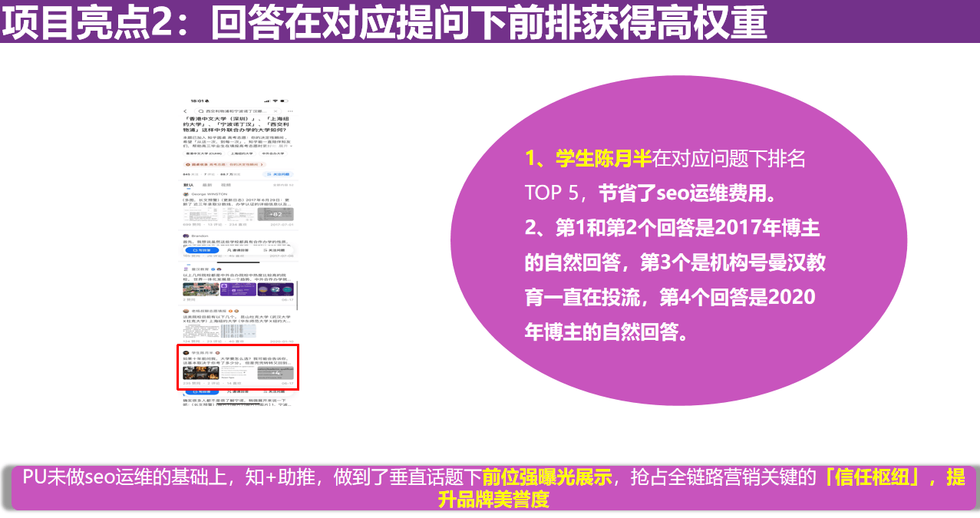Click the 邀请回答 button
The image size is (980, 518).
tap(238, 250)
